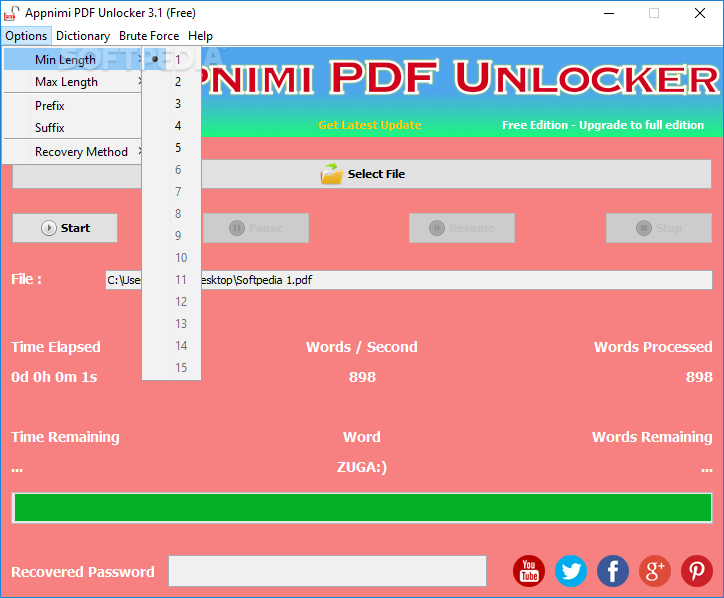Click the Select File button

362,174
